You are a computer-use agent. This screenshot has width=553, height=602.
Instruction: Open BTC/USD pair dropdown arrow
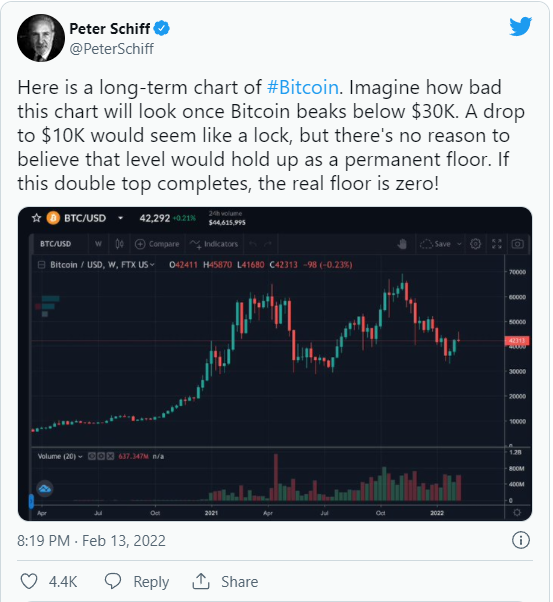(120, 218)
